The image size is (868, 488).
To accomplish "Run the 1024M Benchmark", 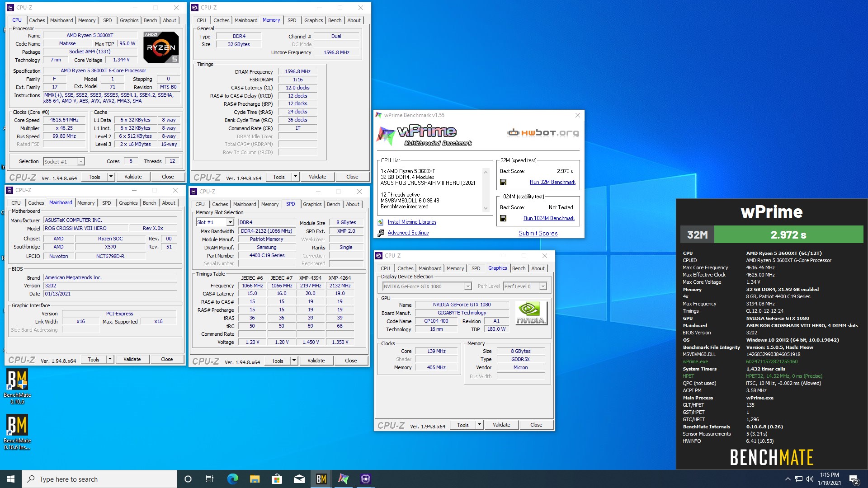I will point(549,218).
